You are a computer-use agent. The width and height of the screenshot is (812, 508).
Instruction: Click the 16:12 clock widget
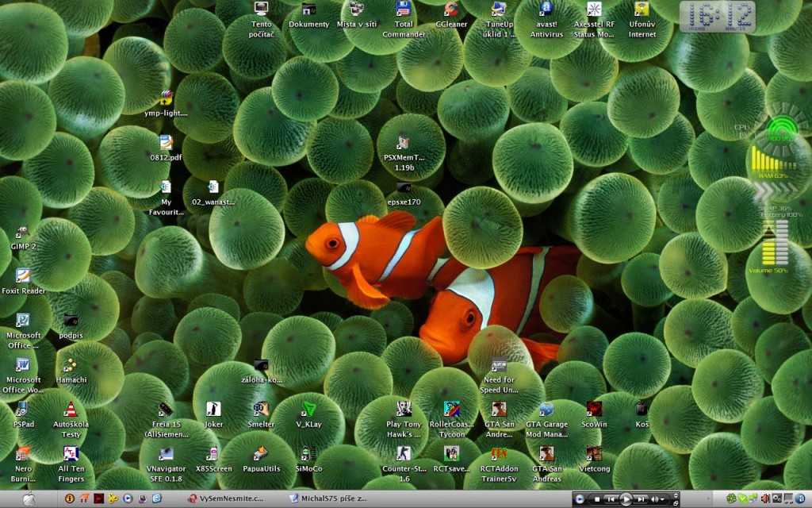(717, 17)
